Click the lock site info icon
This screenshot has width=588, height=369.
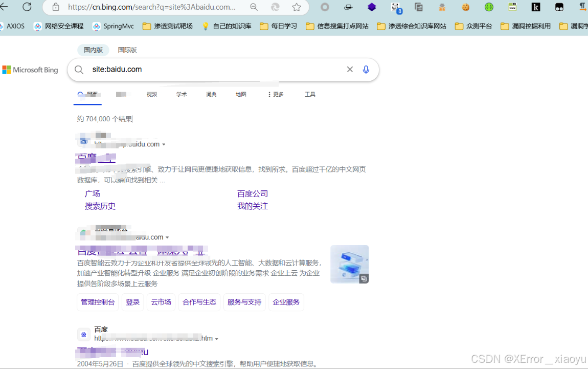pyautogui.click(x=56, y=7)
